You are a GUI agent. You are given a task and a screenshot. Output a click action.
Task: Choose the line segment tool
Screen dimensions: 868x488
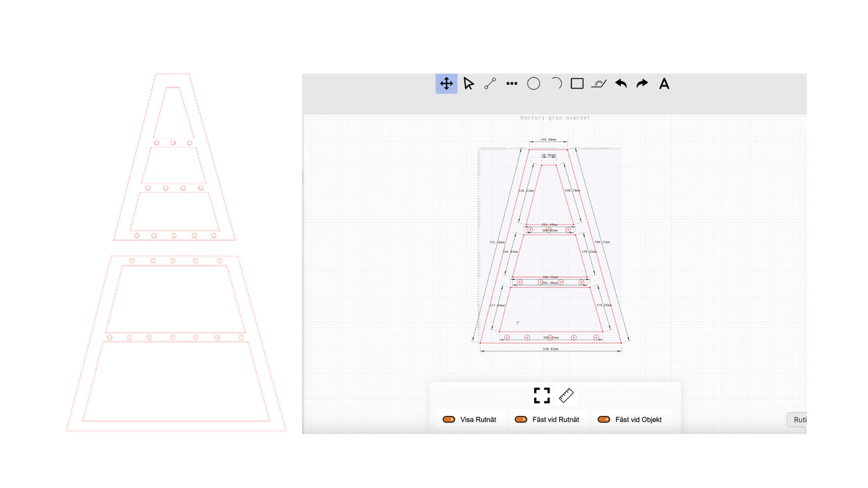[490, 84]
